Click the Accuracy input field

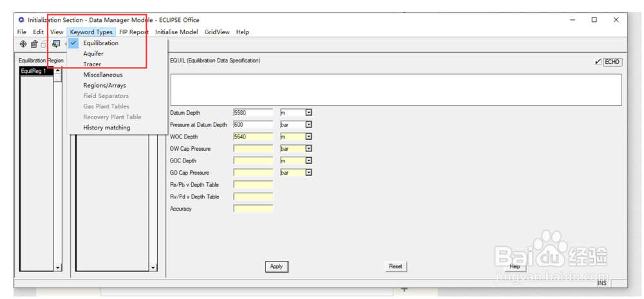(253, 209)
